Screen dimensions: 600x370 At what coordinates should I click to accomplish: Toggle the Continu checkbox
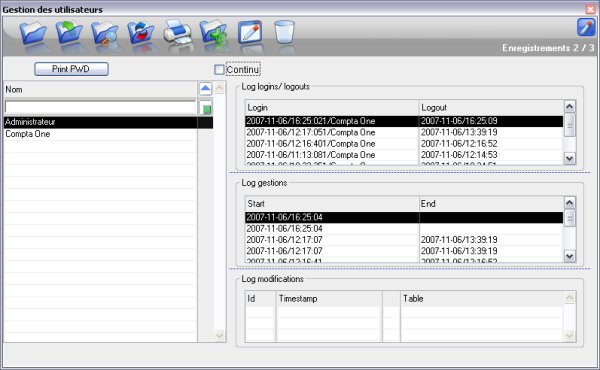(x=219, y=70)
